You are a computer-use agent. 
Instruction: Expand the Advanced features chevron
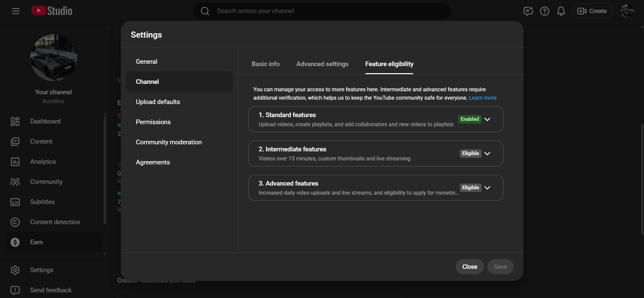pos(487,188)
